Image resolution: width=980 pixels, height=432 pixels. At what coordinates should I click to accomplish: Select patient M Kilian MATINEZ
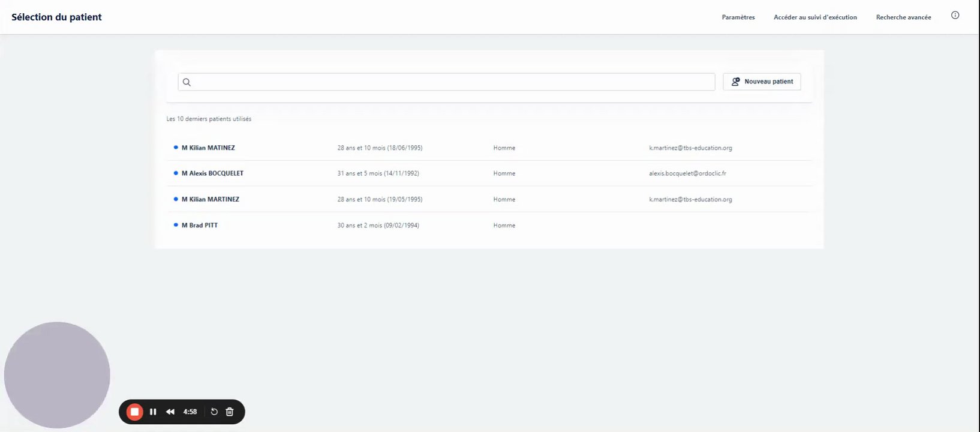pos(490,148)
